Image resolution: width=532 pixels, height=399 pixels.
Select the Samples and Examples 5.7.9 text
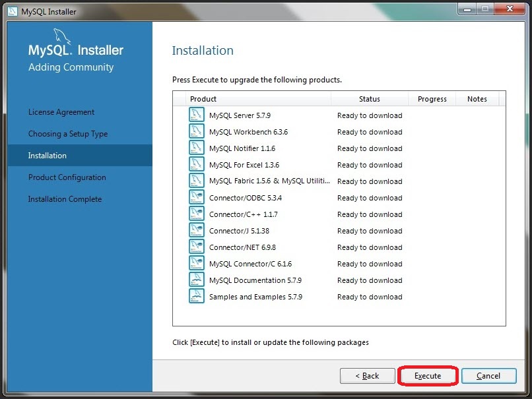coord(255,297)
